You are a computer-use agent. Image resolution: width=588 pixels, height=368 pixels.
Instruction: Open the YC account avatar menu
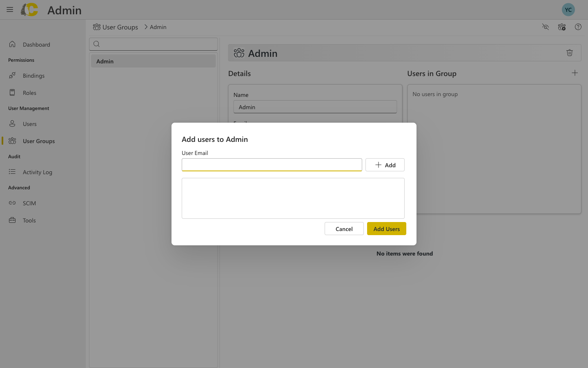tap(568, 9)
